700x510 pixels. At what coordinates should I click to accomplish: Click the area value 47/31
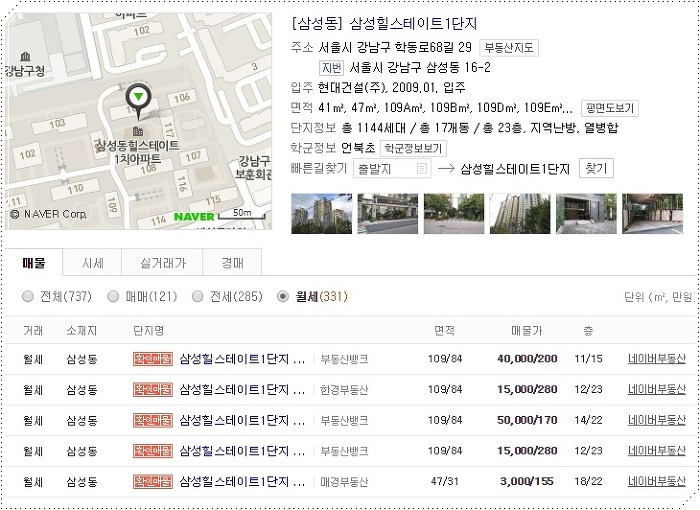[445, 481]
